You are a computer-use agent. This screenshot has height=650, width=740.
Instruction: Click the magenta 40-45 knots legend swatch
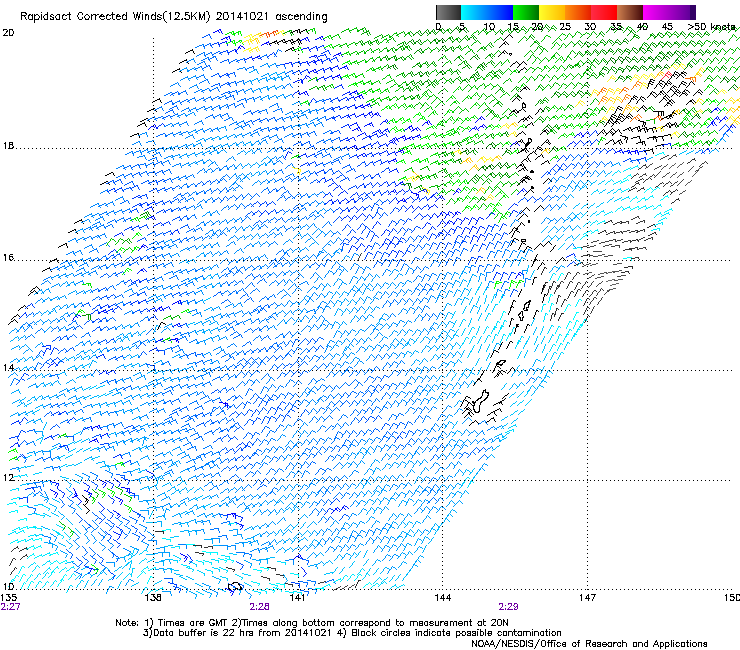(656, 12)
